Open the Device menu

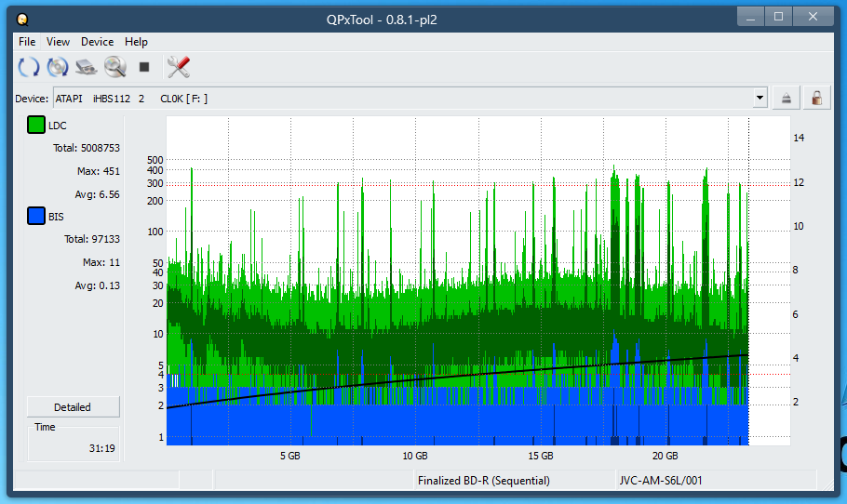[97, 42]
